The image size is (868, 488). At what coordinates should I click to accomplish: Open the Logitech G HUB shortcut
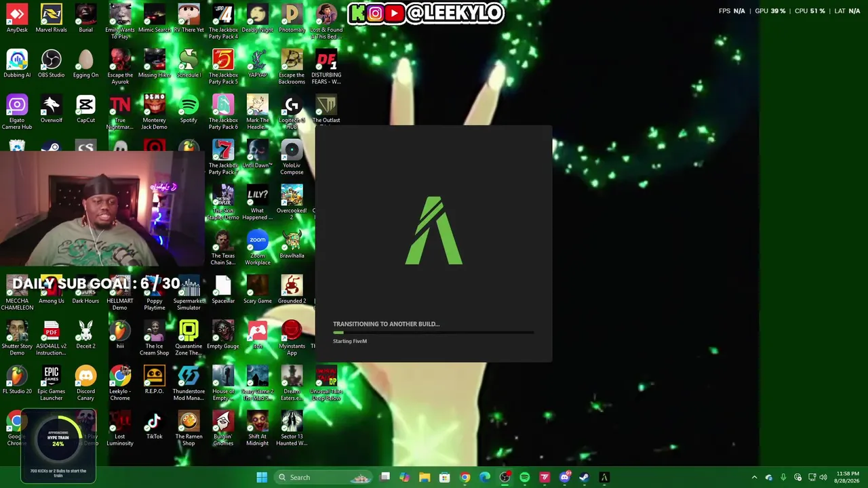pos(292,112)
